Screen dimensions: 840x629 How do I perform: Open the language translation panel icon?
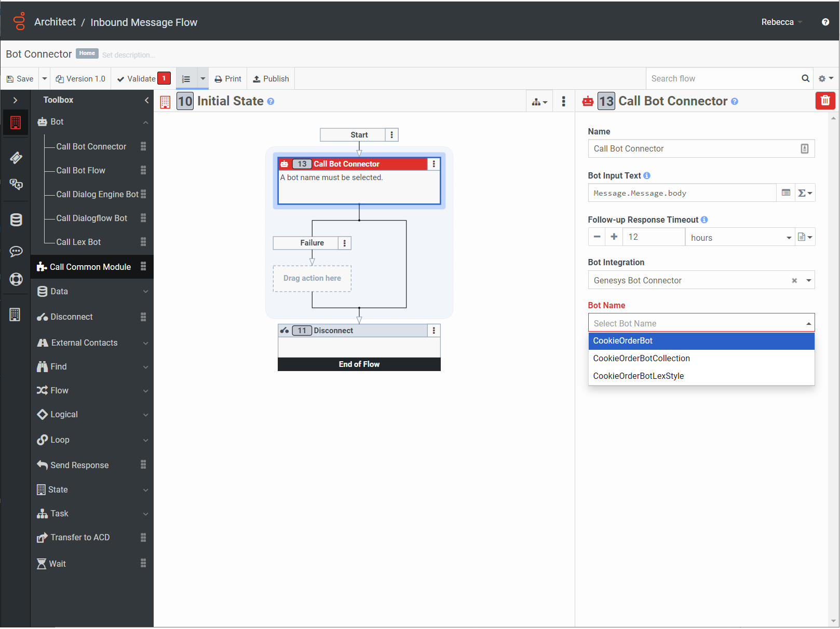(x=16, y=185)
